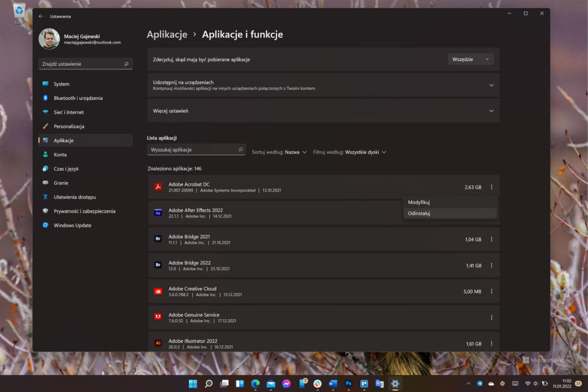Screen dimensions: 588x392
Task: Click the back arrow in Ustawienia
Action: point(41,16)
